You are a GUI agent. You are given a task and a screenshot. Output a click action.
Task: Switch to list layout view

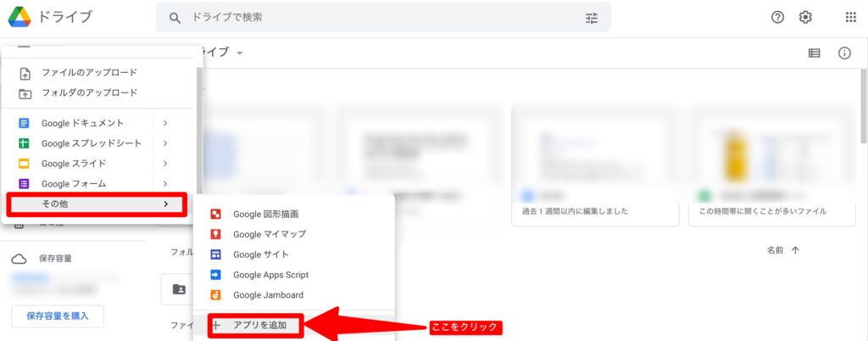point(814,53)
